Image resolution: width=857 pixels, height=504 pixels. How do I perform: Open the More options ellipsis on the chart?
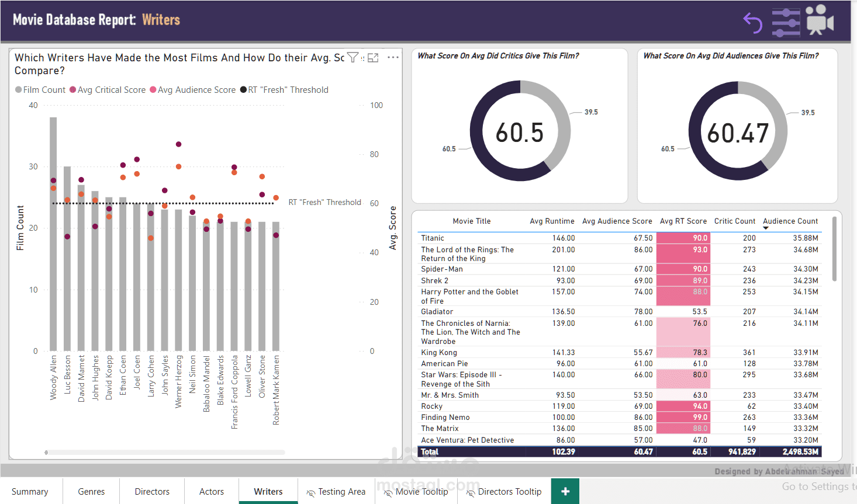tap(393, 57)
